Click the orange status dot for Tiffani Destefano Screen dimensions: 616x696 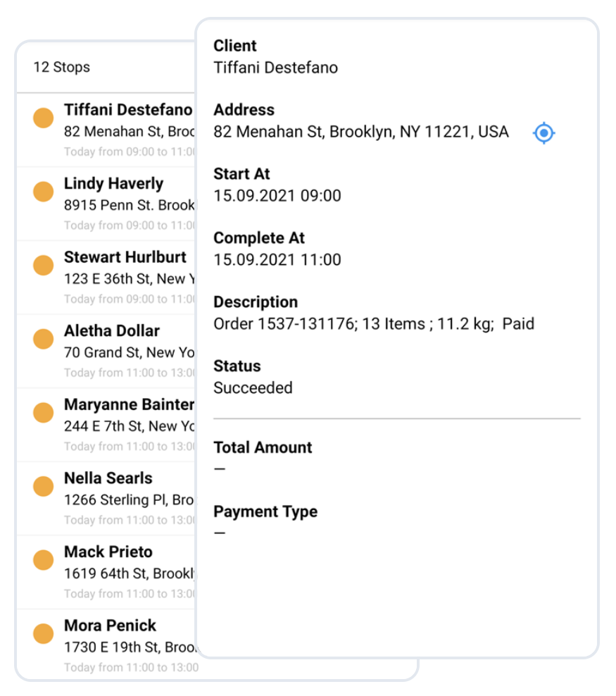coord(43,118)
